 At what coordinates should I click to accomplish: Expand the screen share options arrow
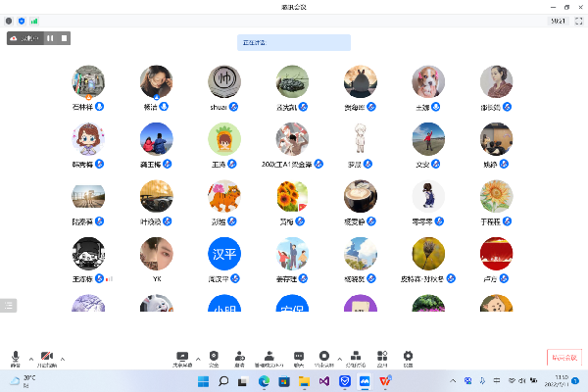pos(198,357)
